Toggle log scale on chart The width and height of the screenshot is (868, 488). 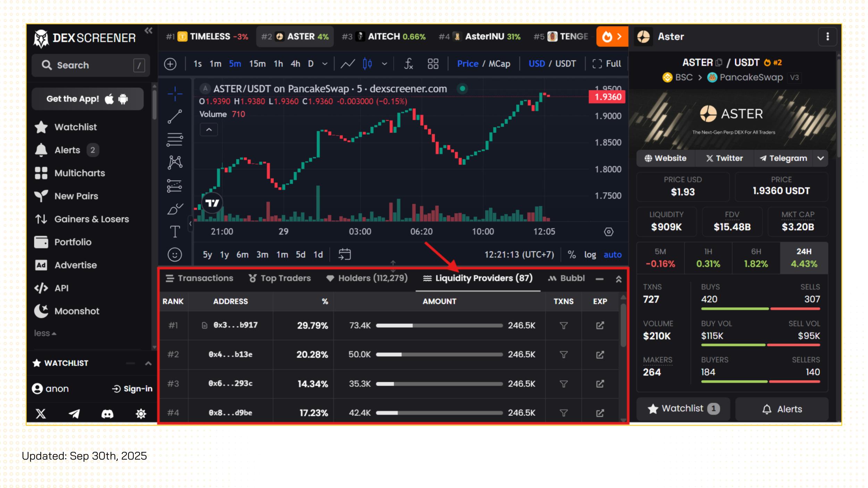click(590, 255)
